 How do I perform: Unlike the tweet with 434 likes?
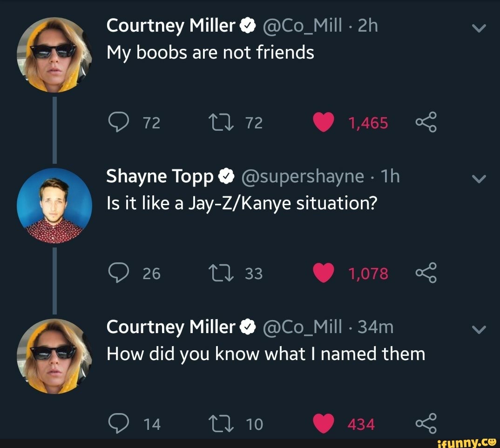pos(324,424)
